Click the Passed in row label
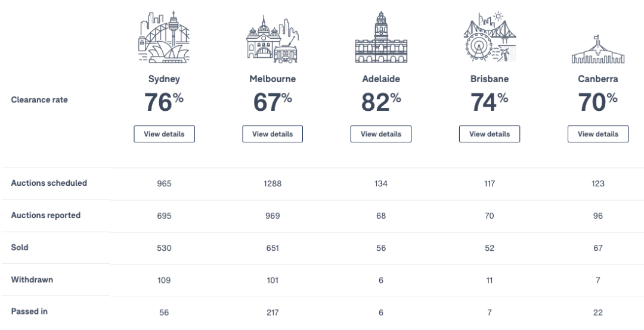 29,312
